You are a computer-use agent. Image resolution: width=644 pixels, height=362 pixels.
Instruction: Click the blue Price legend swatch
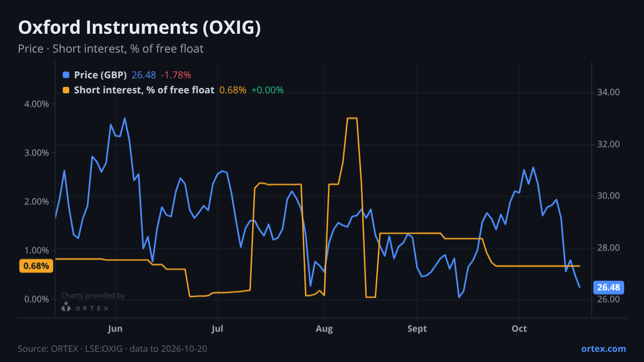click(x=66, y=75)
